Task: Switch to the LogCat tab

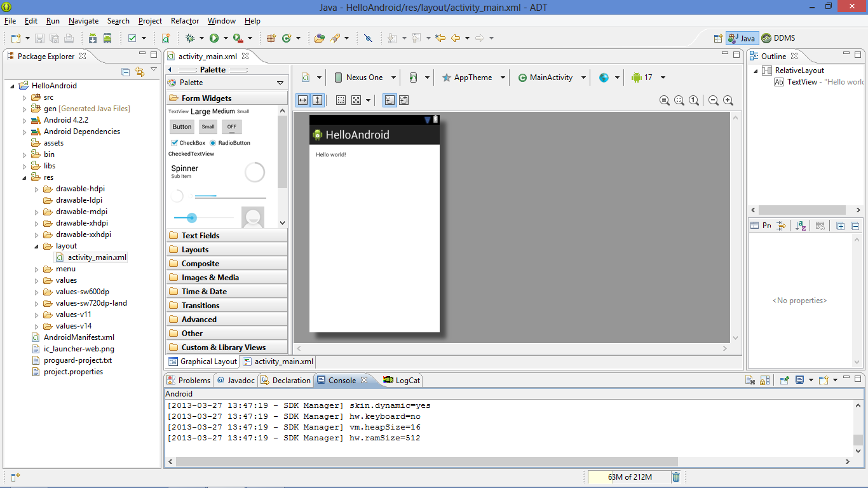Action: coord(402,380)
